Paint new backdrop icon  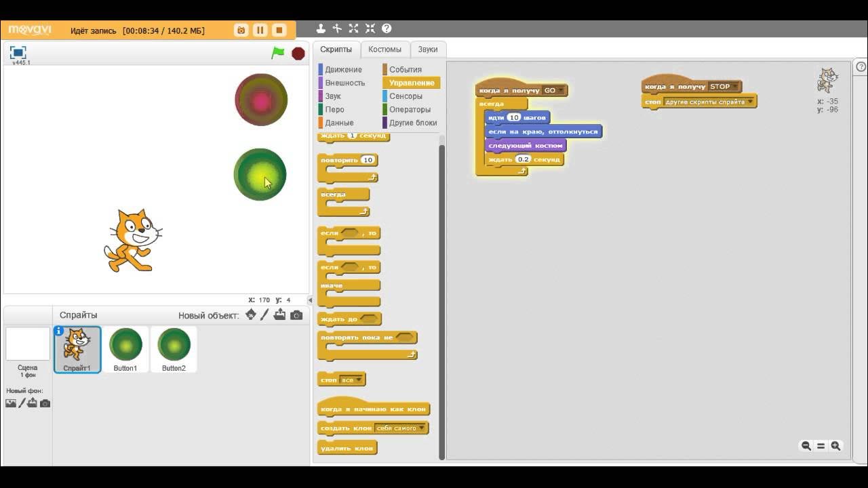point(22,403)
